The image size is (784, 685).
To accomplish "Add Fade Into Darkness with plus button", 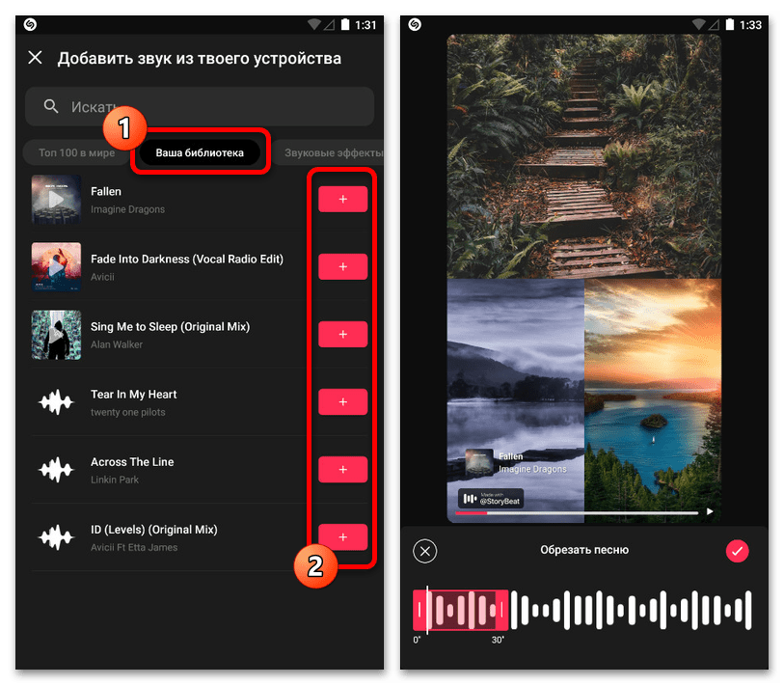I will pos(343,266).
